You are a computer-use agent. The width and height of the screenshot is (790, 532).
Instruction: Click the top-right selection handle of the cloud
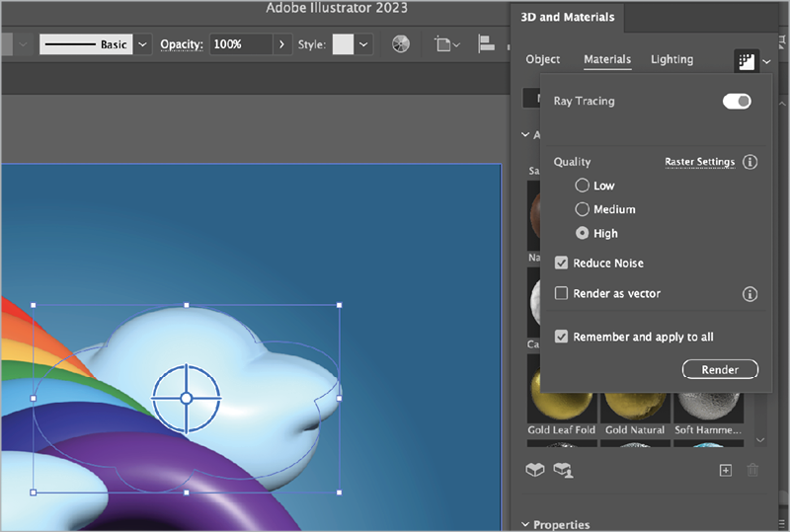point(339,305)
